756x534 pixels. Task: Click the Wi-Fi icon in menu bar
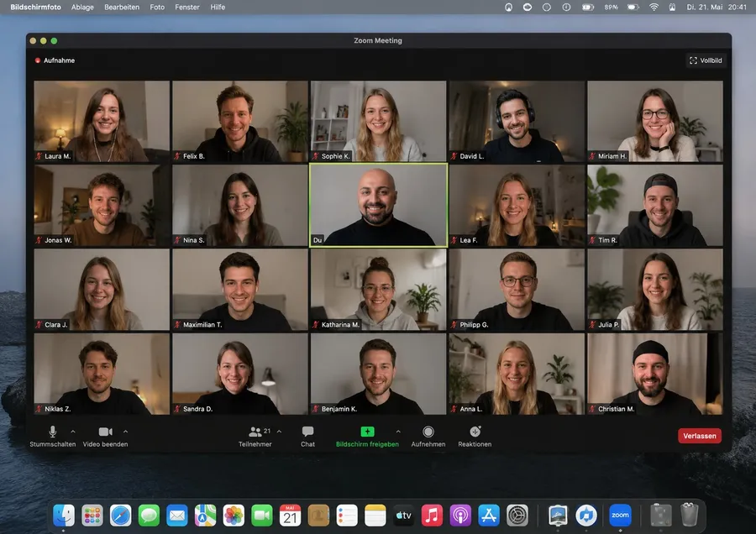click(x=654, y=8)
